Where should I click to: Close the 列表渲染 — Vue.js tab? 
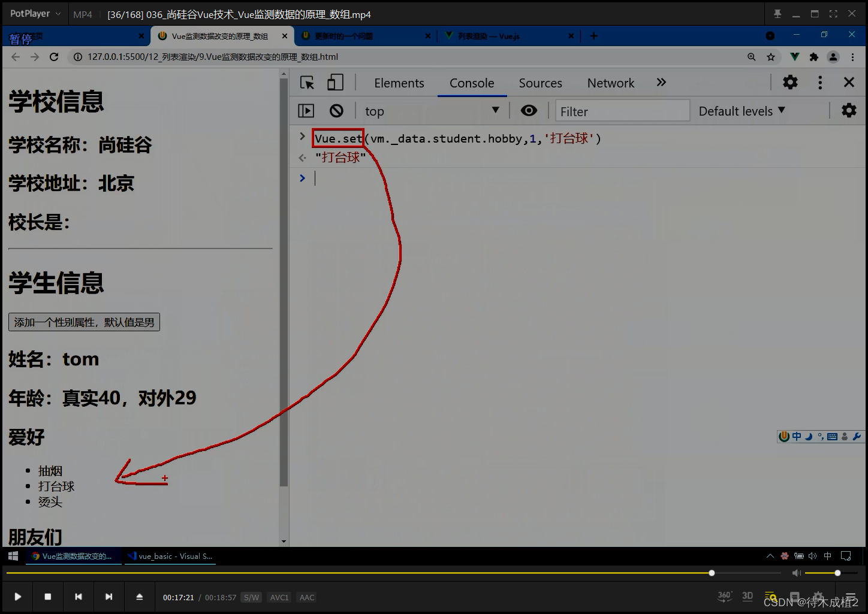(571, 36)
